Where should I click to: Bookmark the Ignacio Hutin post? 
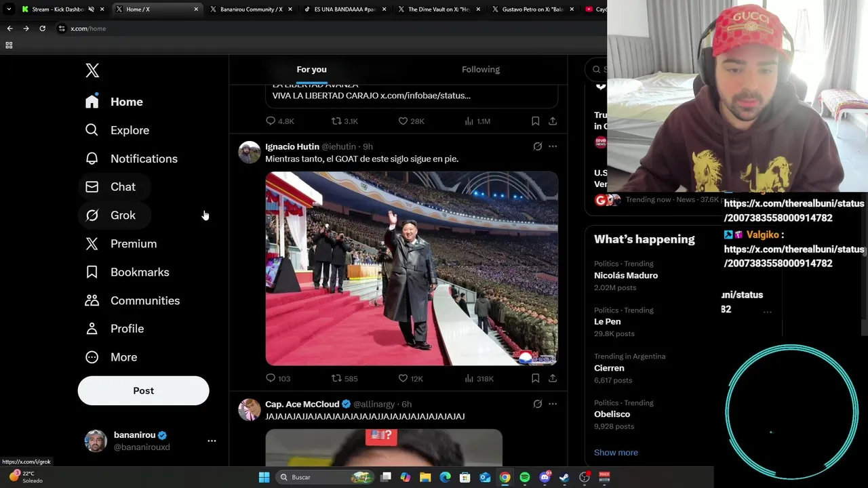pos(535,378)
